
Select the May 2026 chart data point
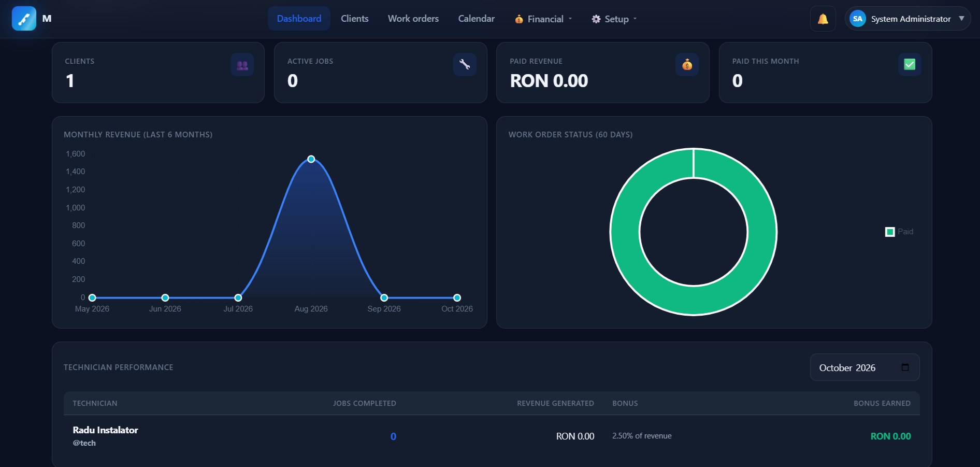[92, 298]
